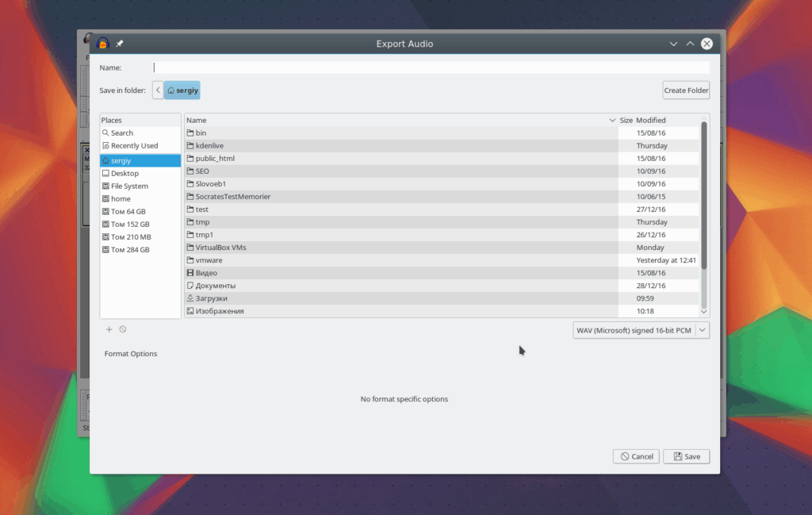
Task: Go back with the folder path arrow
Action: [158, 90]
